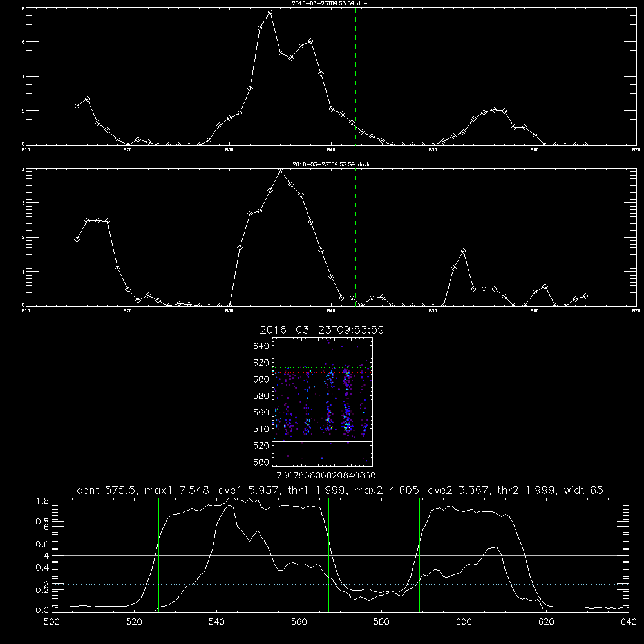Click bottom plot x-axis label 600
The image size is (644, 644).
point(464,622)
